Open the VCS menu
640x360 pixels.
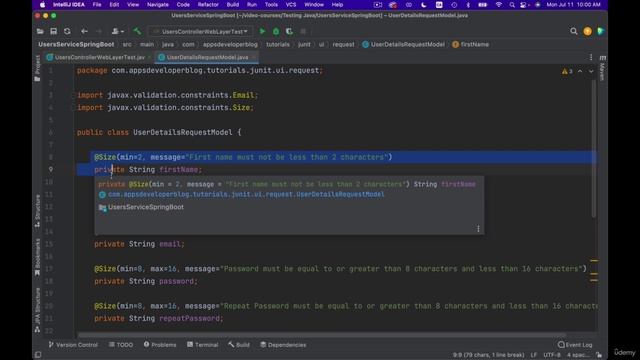click(x=291, y=5)
